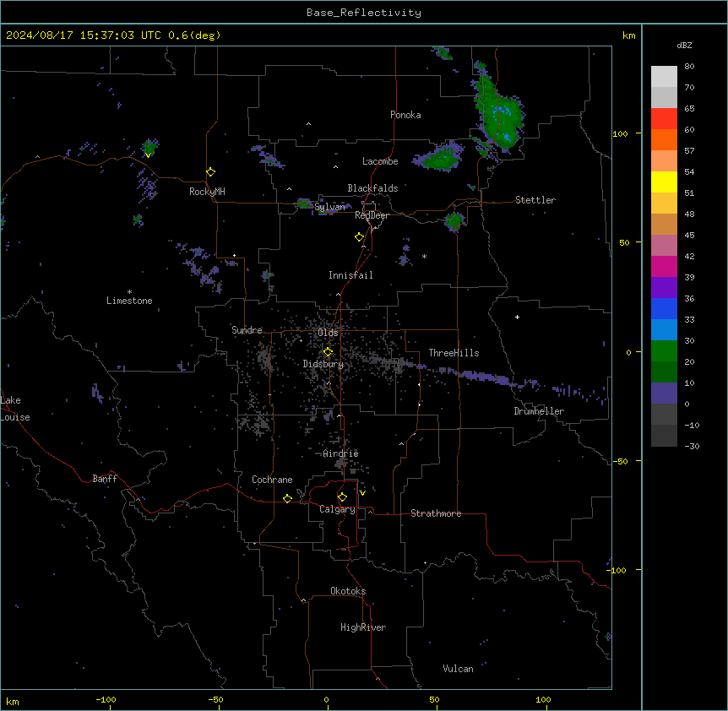Click the RedDeer city label
The width and height of the screenshot is (728, 711).
coord(372,215)
